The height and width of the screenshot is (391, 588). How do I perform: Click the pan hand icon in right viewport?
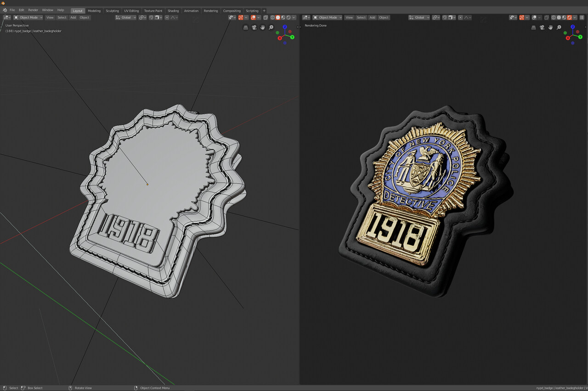(550, 28)
